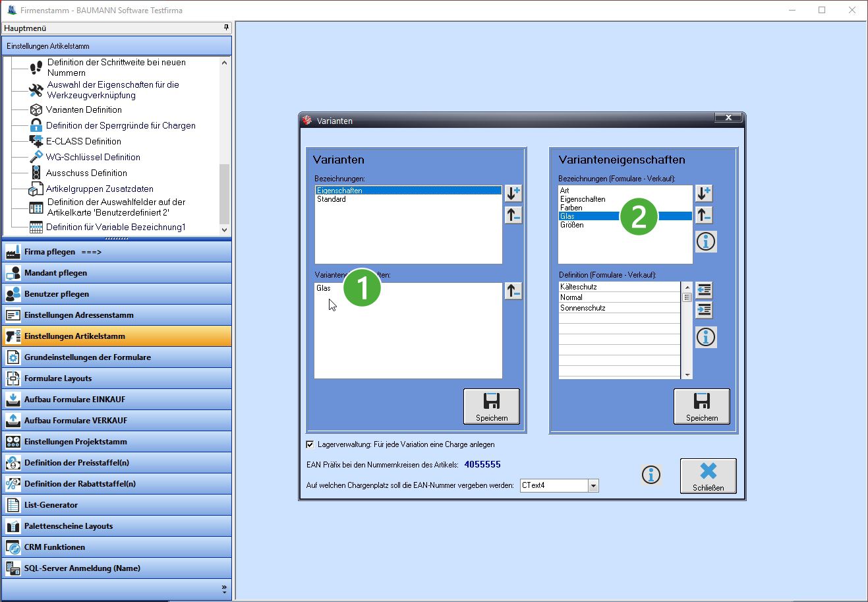Image resolution: width=868 pixels, height=602 pixels.
Task: Click the Ausschuss Definition traffic light icon
Action: tap(36, 173)
